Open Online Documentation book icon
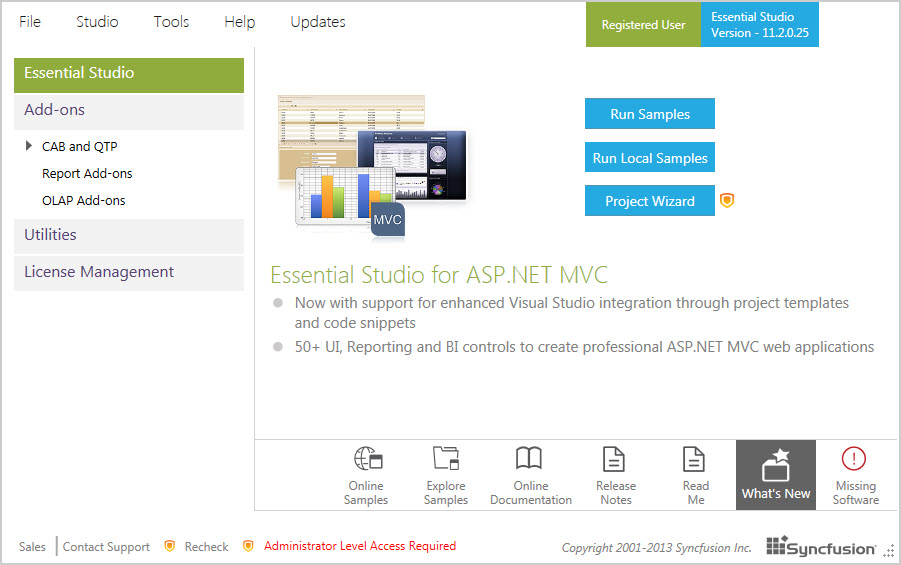The height and width of the screenshot is (565, 901). (530, 459)
